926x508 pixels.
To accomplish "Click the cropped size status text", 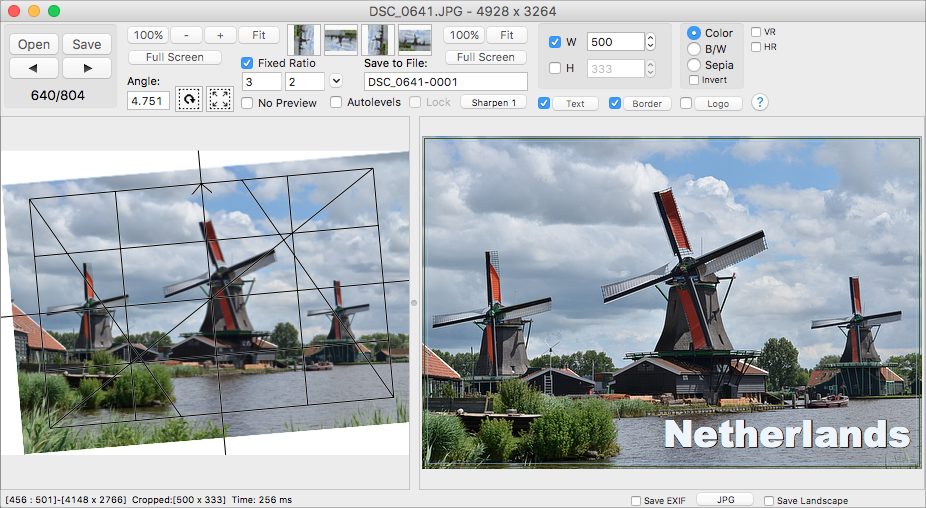I will point(179,500).
